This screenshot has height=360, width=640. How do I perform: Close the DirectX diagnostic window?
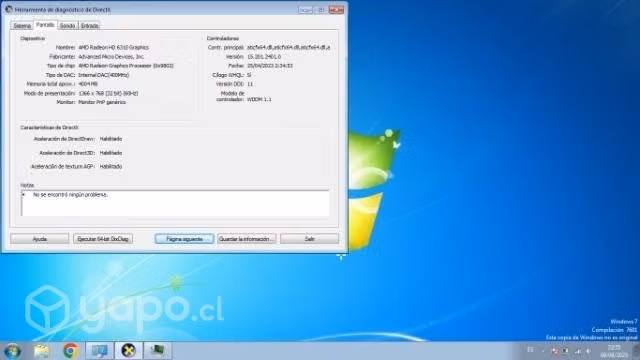coord(336,9)
